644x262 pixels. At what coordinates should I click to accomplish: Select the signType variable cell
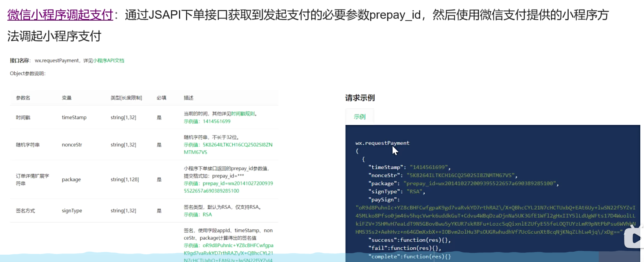click(72, 211)
